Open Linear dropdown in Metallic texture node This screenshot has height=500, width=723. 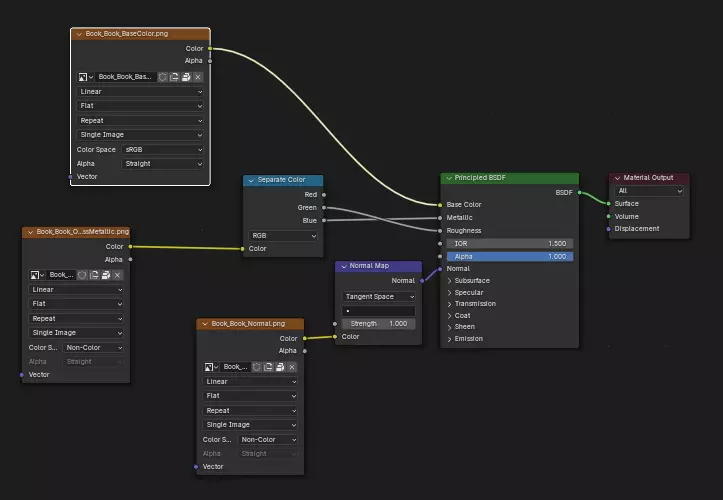click(x=76, y=290)
